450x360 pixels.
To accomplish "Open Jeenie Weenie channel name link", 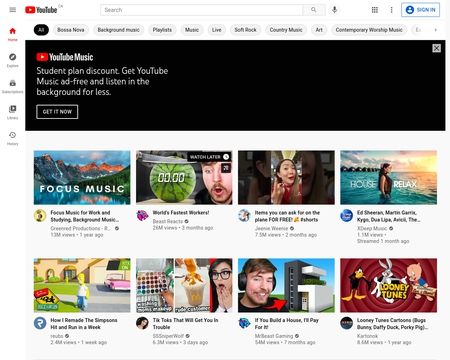I will pyautogui.click(x=271, y=228).
